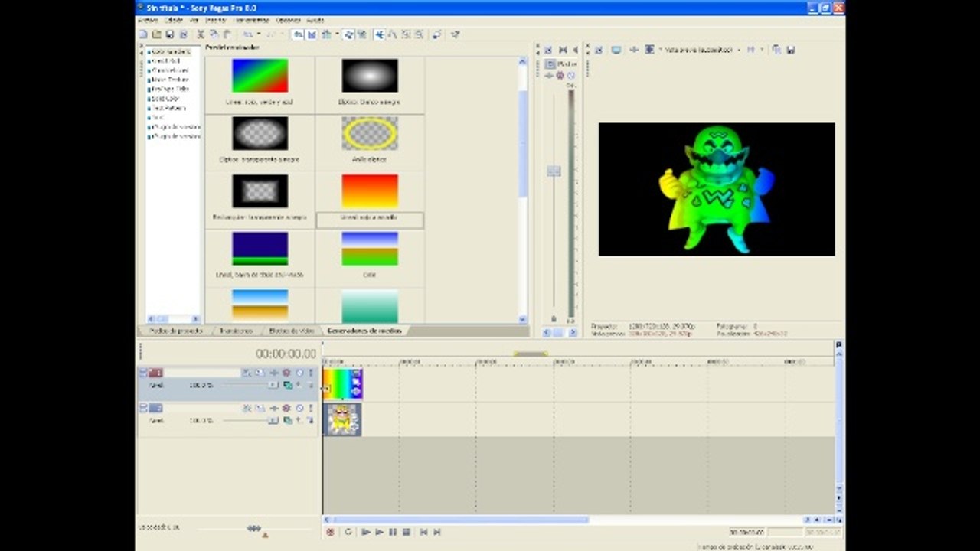Viewport: 980px width, 551px height.
Task: Open the Split Screen View dropdown arrow
Action: (x=660, y=50)
